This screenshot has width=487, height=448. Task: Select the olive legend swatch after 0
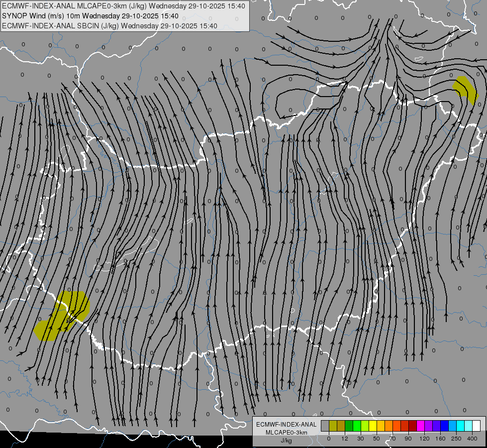tap(333, 426)
